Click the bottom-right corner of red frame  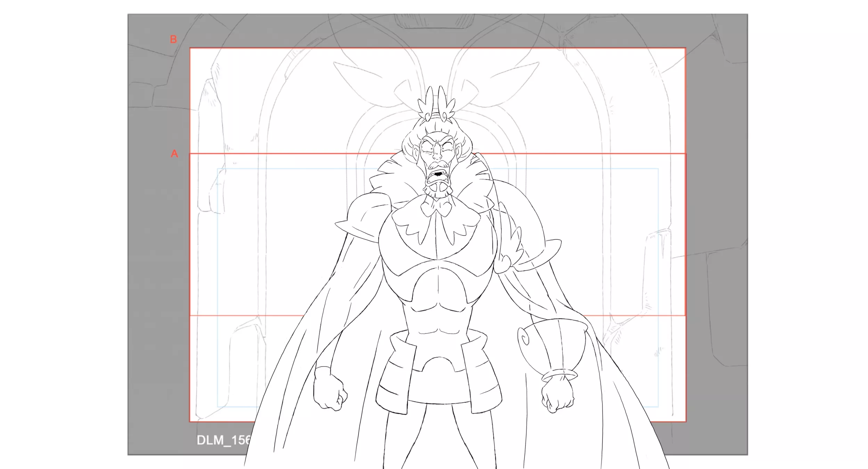[x=686, y=421]
